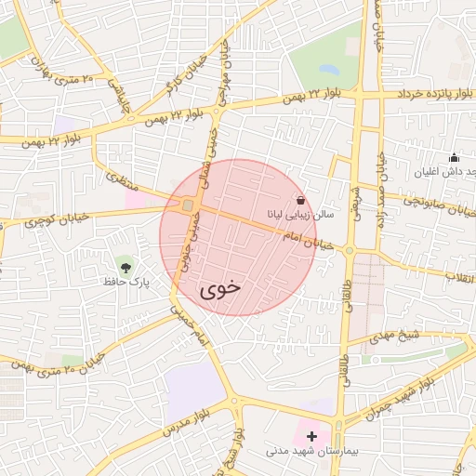
Task: Click the square at the خمینی شمالی–خمینی جنوبی intersection
Action: point(188,205)
